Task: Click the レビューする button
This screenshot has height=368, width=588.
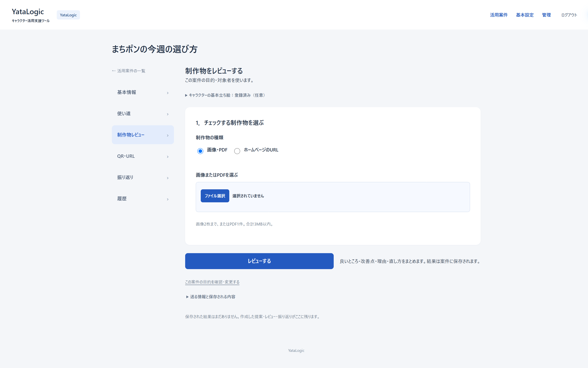Action: [259, 261]
